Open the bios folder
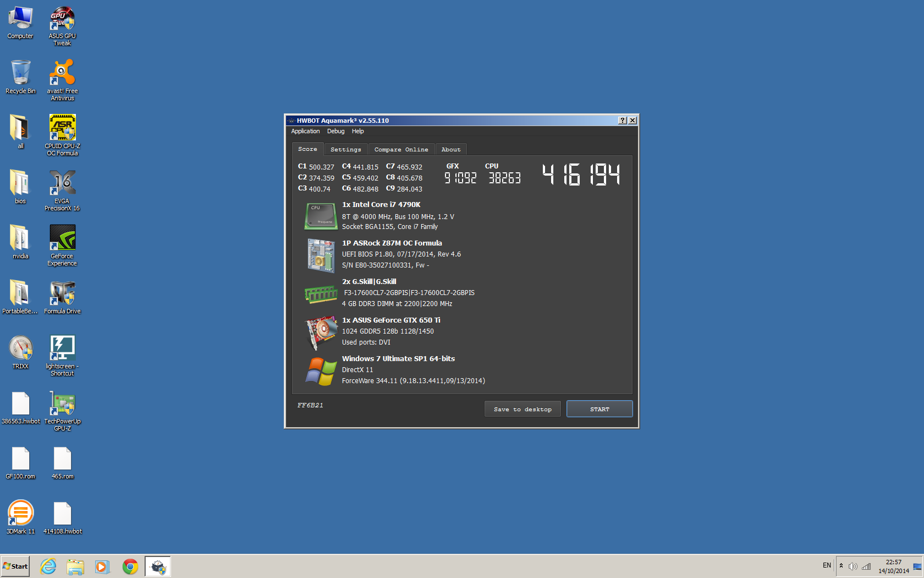 pyautogui.click(x=20, y=187)
